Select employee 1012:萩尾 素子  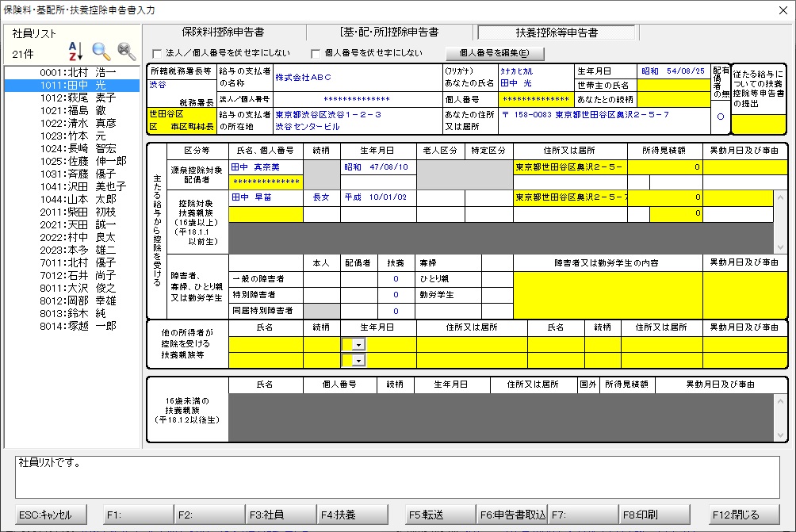pyautogui.click(x=72, y=98)
